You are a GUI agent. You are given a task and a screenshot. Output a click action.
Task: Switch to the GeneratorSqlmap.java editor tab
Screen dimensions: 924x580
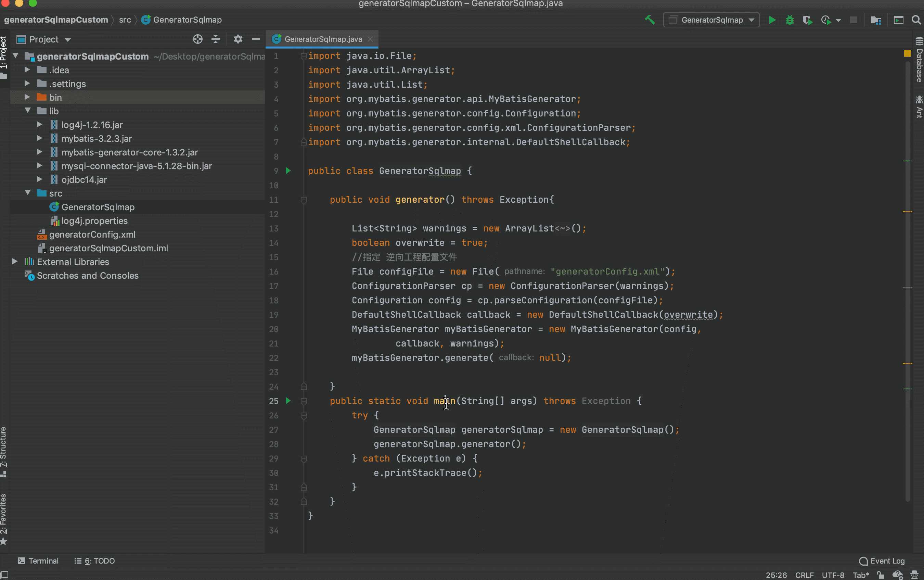(x=323, y=39)
